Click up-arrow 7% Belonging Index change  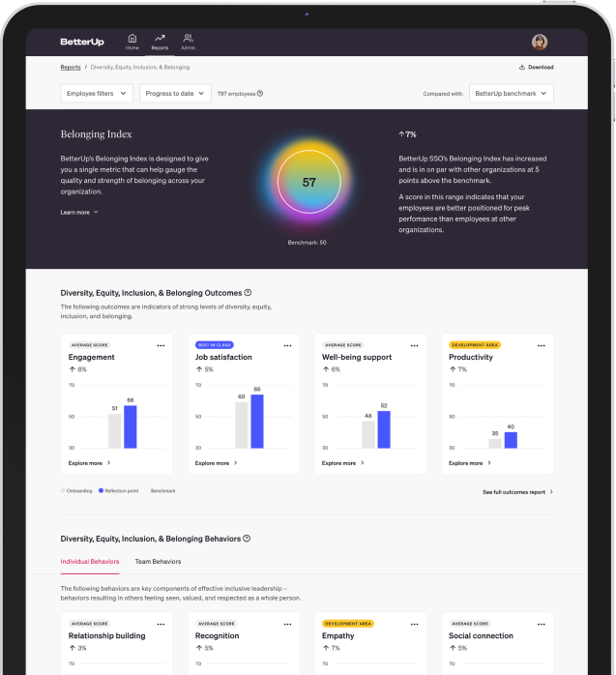[407, 134]
